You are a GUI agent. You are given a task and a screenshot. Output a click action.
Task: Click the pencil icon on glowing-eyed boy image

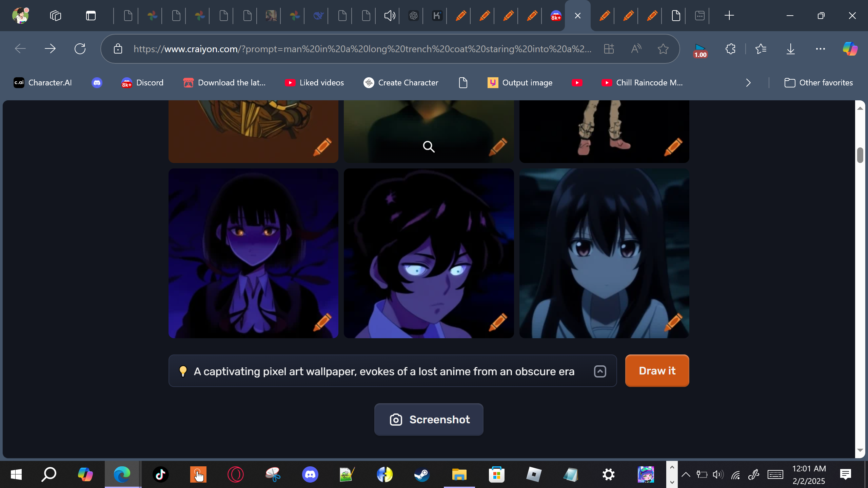(x=498, y=322)
